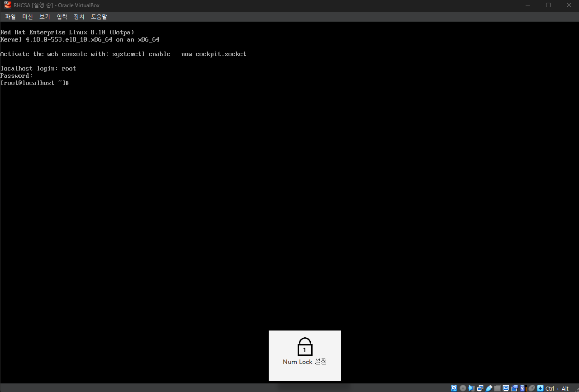Open the audio settings speaker icon
Screen dimensions: 579x392
(471, 388)
